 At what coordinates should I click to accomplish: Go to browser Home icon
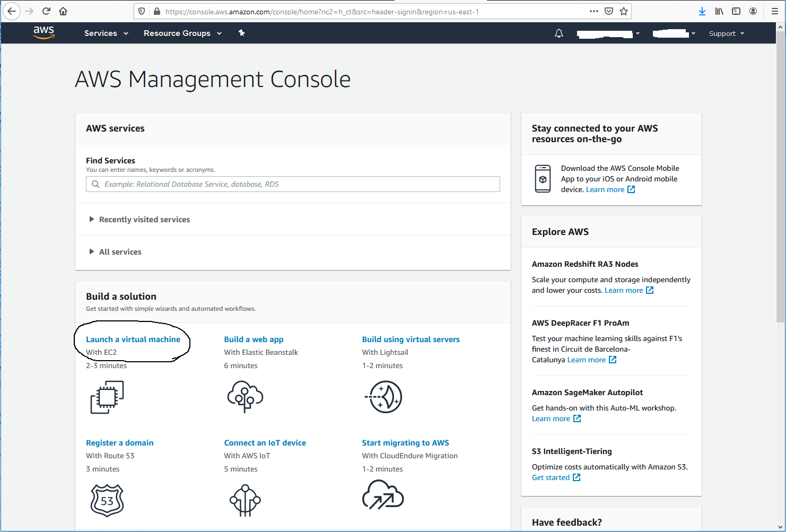[x=63, y=11]
